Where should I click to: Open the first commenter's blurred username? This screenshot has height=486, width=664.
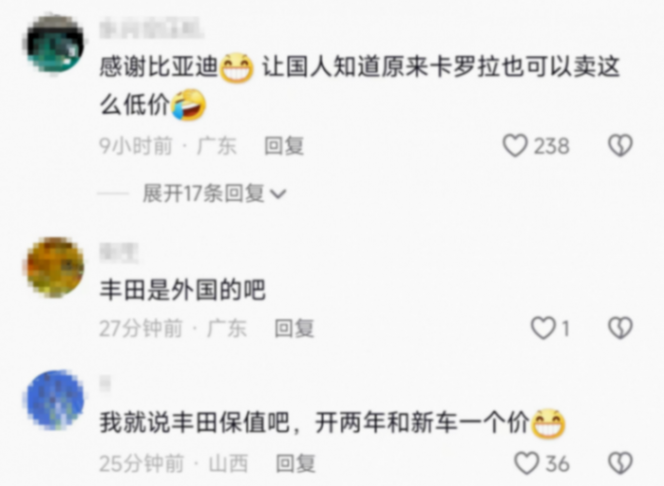coord(151,28)
